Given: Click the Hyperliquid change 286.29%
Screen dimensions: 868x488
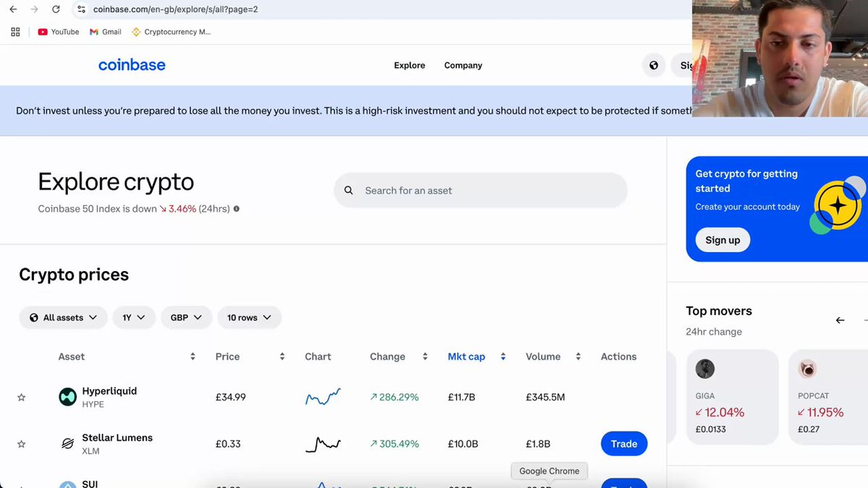Looking at the screenshot, I should tap(394, 397).
